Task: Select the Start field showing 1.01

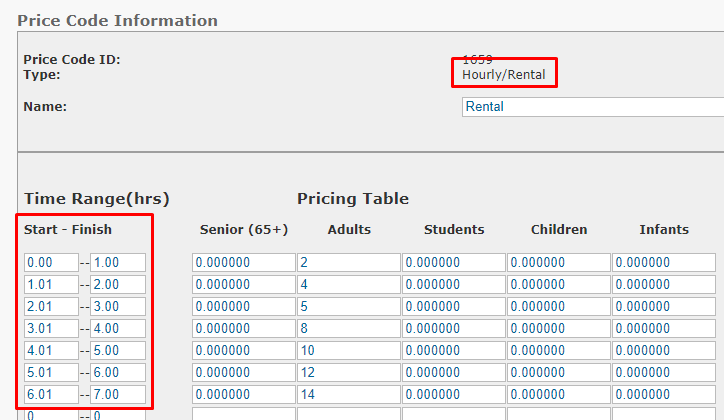Action: 51,285
